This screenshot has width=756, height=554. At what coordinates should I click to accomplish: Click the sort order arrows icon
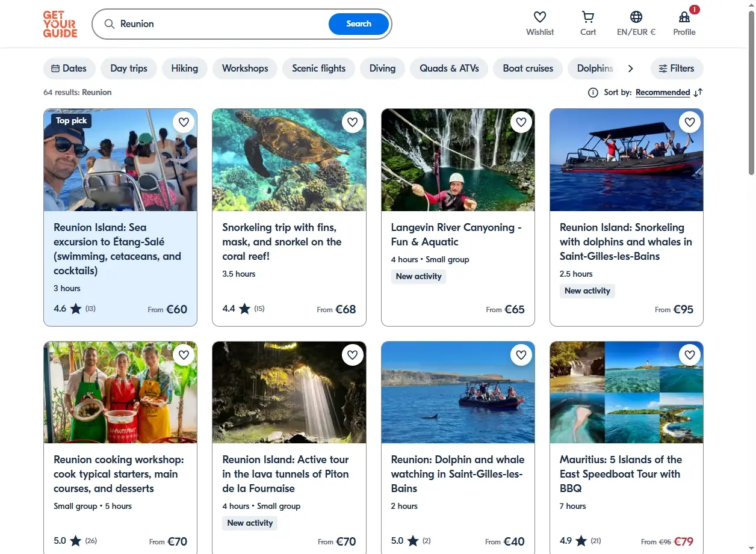(698, 93)
